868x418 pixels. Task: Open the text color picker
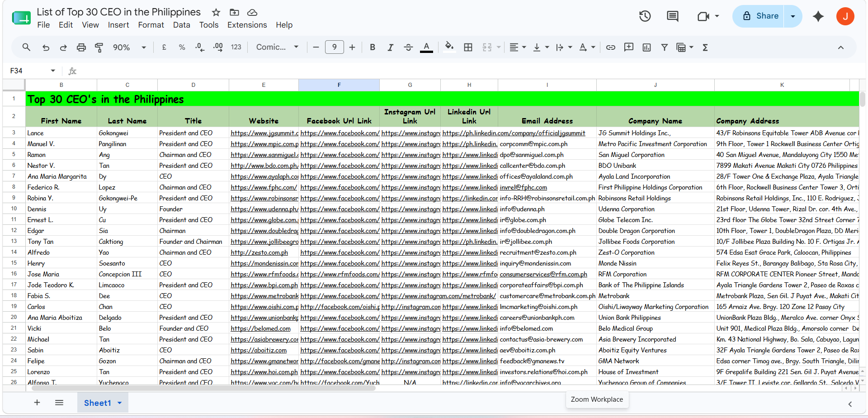[x=426, y=47]
